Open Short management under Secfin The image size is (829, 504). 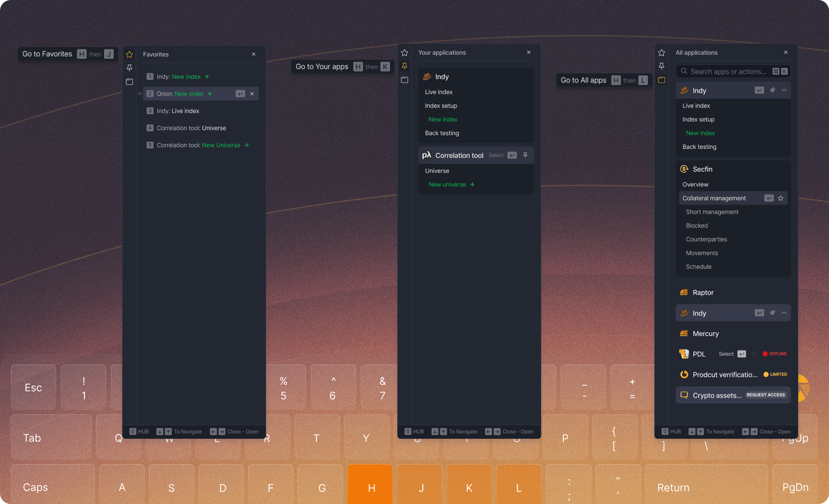pyautogui.click(x=712, y=212)
